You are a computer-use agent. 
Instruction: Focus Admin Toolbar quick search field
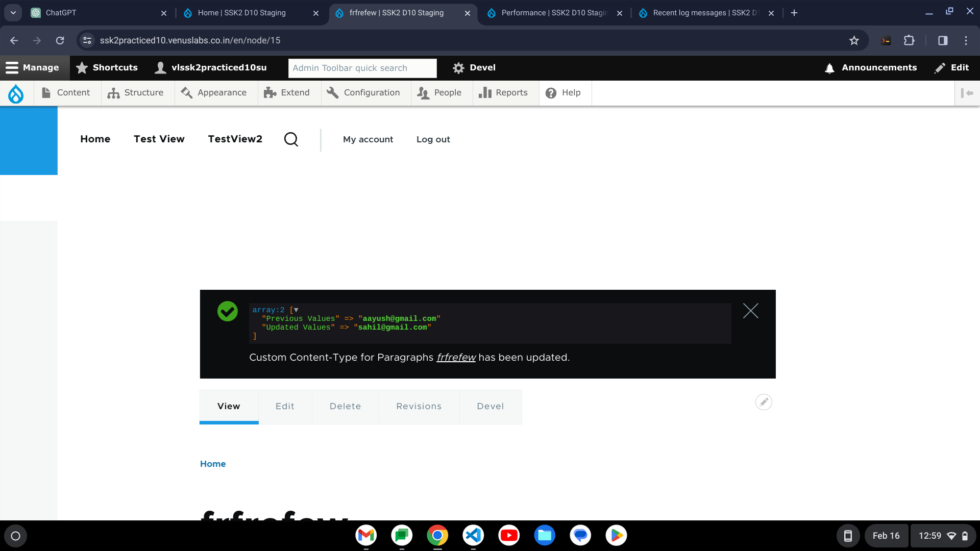tap(362, 68)
